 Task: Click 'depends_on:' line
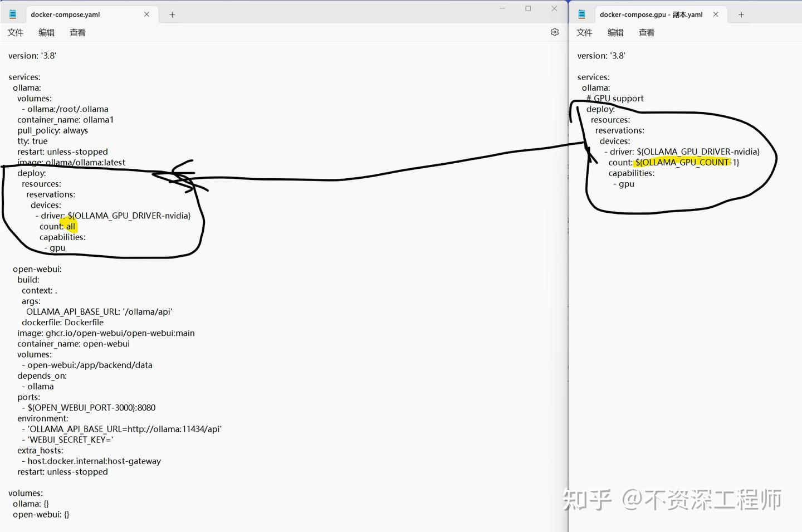(x=42, y=376)
